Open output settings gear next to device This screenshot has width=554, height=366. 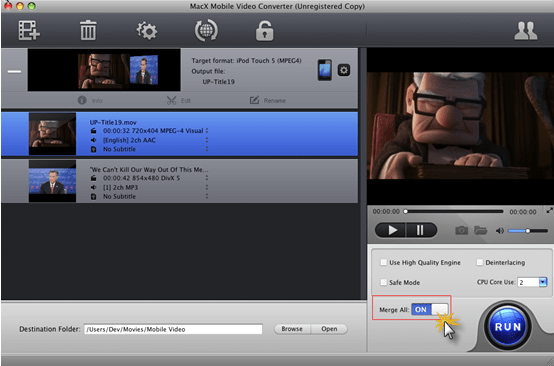click(x=344, y=70)
